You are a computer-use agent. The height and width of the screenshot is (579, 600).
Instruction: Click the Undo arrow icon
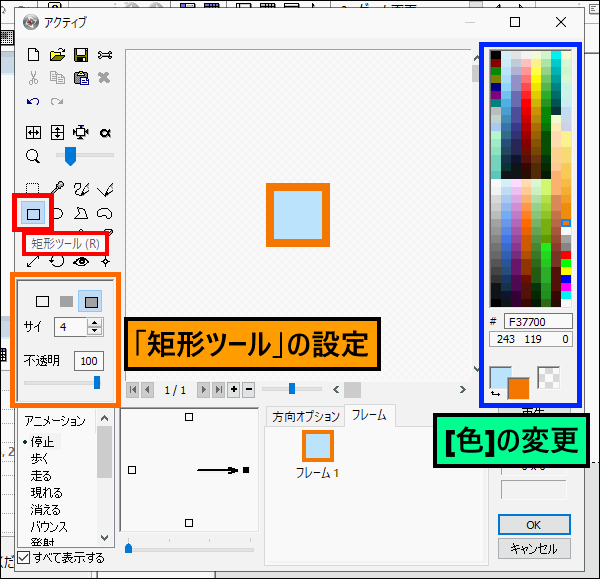tap(33, 101)
